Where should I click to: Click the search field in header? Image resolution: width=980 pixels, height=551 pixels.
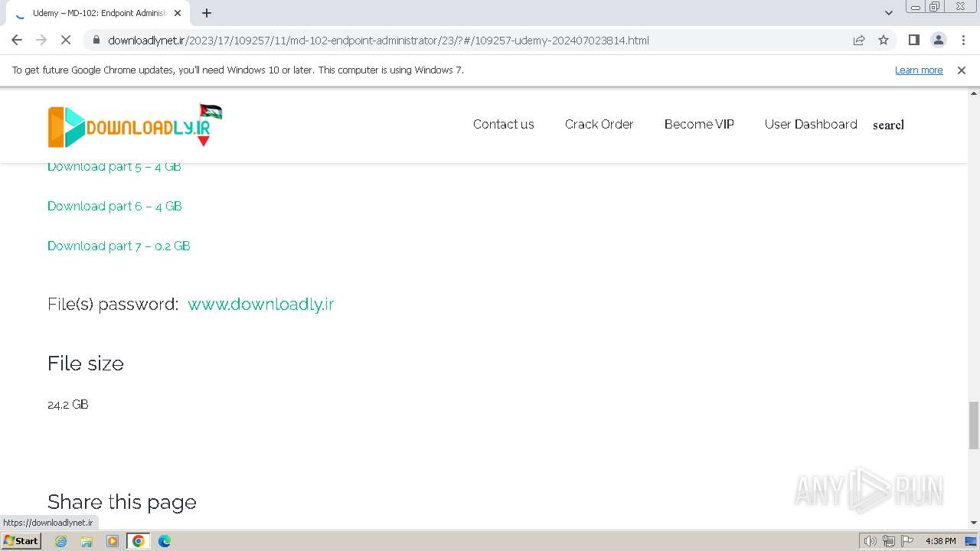[888, 125]
